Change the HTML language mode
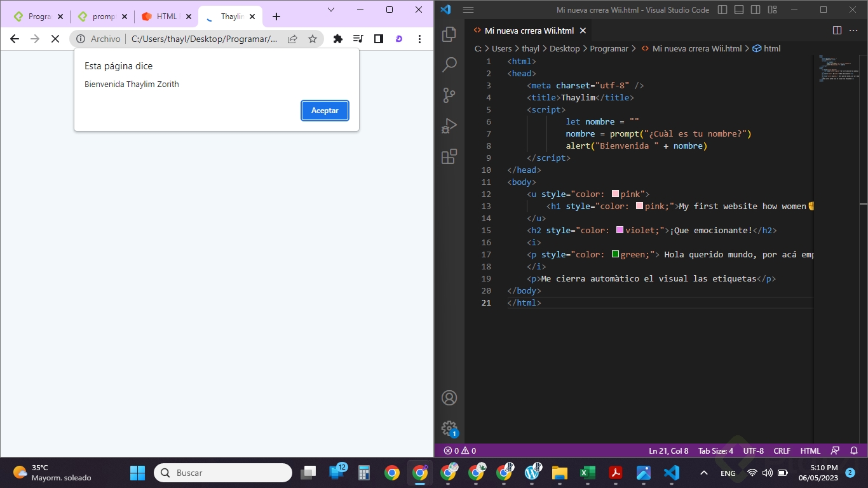The height and width of the screenshot is (488, 868). (810, 451)
